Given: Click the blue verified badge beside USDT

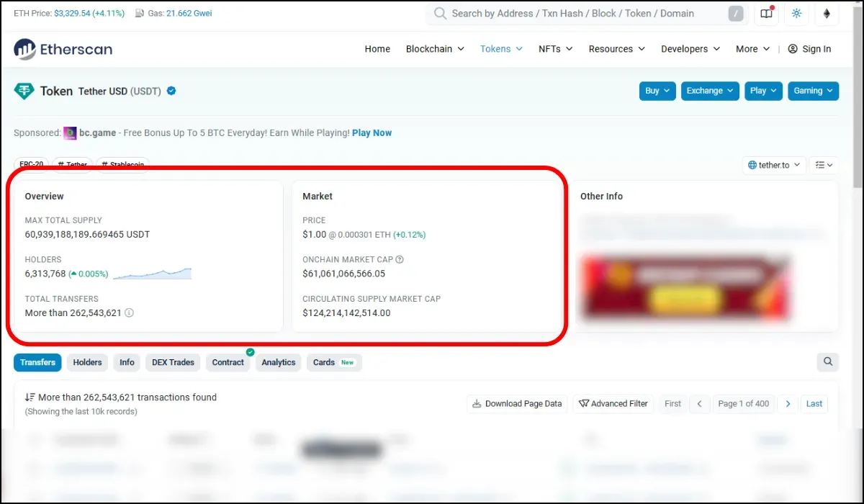Looking at the screenshot, I should pyautogui.click(x=171, y=91).
